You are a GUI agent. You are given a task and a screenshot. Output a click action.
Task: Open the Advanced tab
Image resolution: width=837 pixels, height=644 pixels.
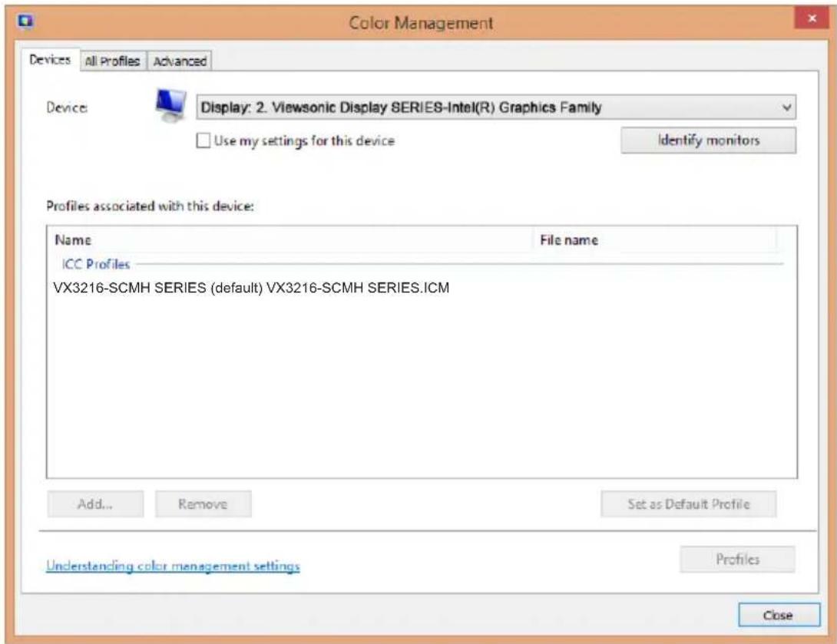click(x=180, y=61)
